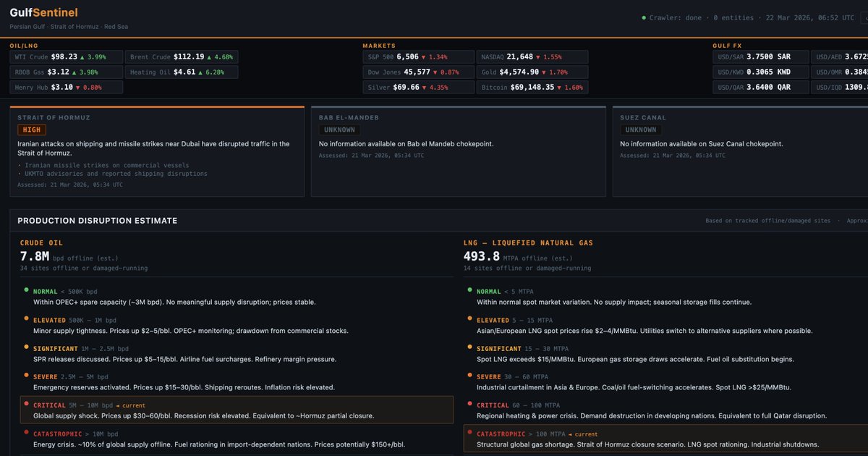Click crude oil SIGNIFICANT orange dot
Viewport: 868px width, 456px height.
point(26,347)
